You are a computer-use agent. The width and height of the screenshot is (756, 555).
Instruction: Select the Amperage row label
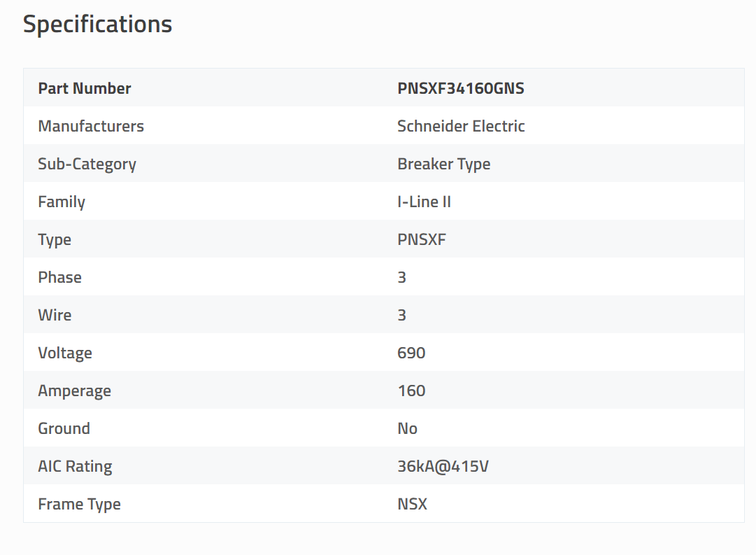[74, 391]
